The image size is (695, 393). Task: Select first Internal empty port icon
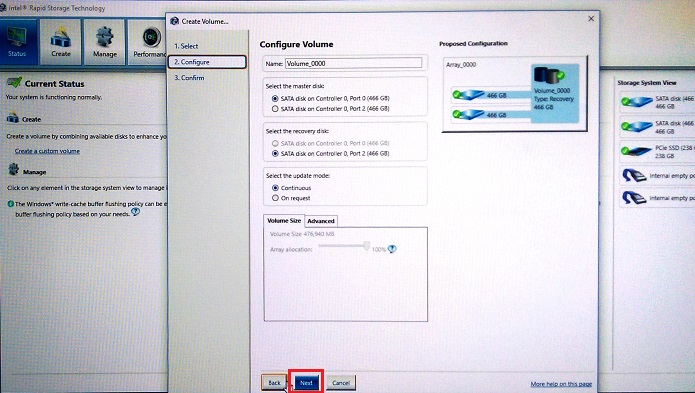(634, 176)
